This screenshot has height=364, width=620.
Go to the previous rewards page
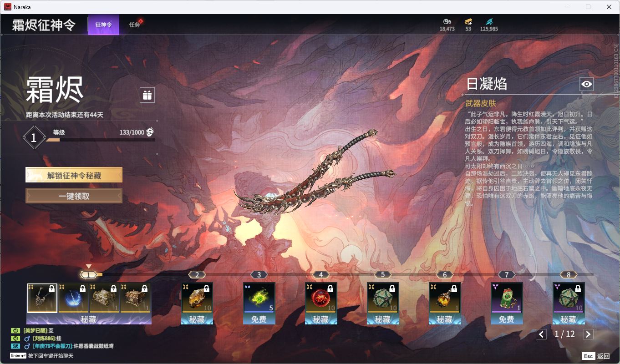click(541, 334)
